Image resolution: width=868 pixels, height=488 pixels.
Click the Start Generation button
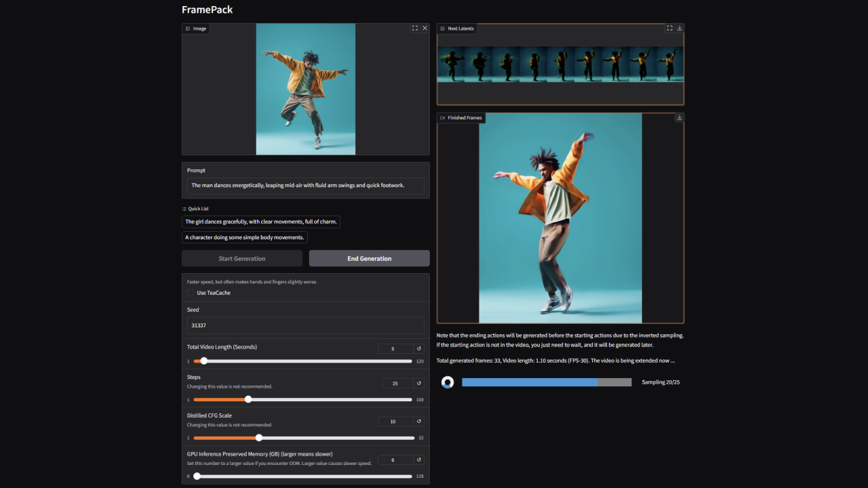(241, 258)
